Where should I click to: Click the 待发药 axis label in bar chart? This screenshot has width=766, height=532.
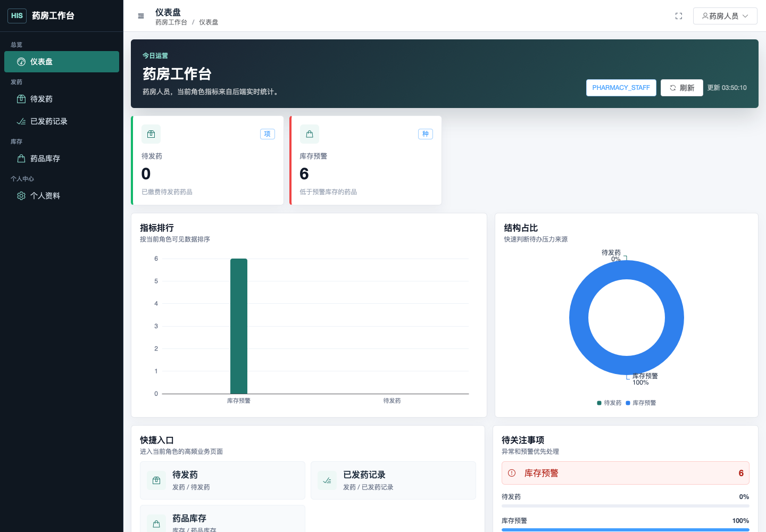pyautogui.click(x=392, y=401)
